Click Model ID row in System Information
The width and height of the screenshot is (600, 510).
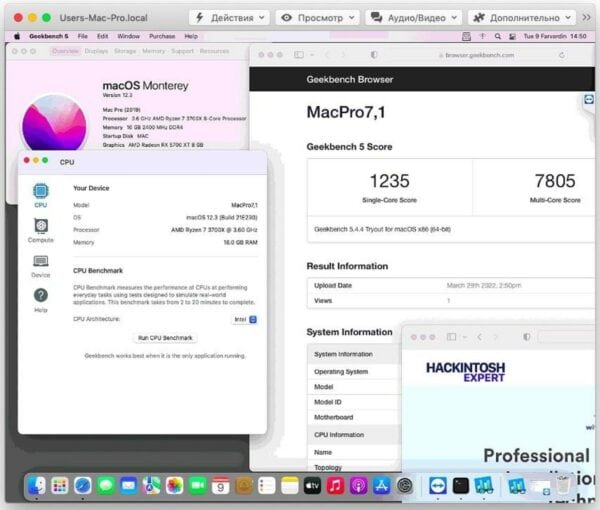click(x=354, y=402)
